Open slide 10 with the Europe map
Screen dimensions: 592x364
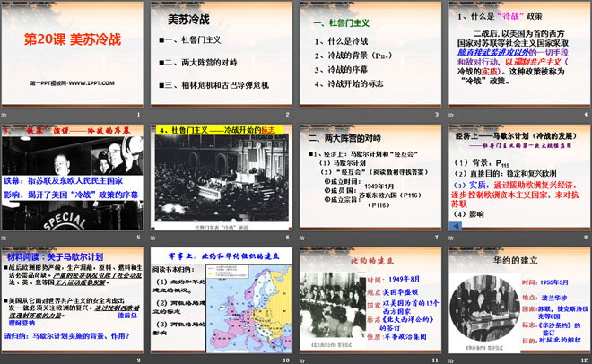pos(220,302)
